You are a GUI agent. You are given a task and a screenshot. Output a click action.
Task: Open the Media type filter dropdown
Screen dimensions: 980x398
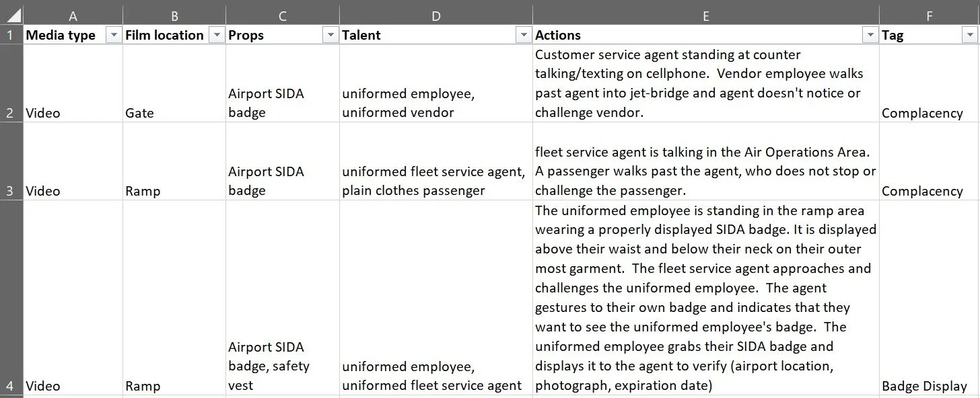pos(114,35)
